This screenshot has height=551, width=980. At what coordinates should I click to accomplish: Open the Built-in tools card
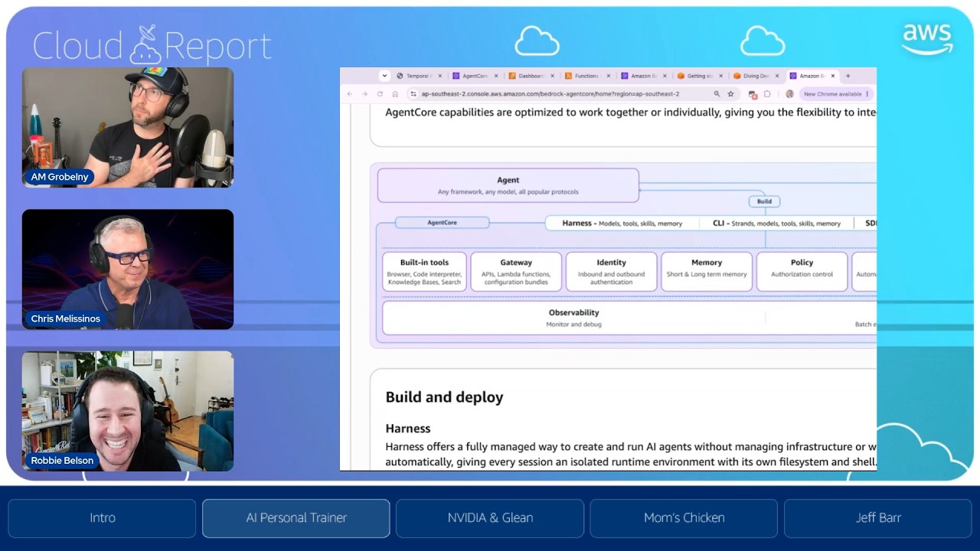[x=424, y=272]
